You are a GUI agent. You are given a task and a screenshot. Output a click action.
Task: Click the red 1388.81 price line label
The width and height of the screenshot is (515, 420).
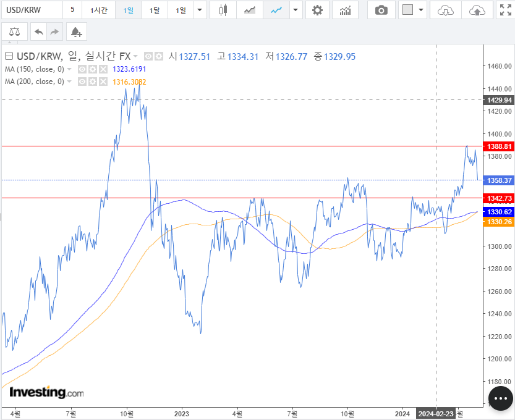[498, 146]
